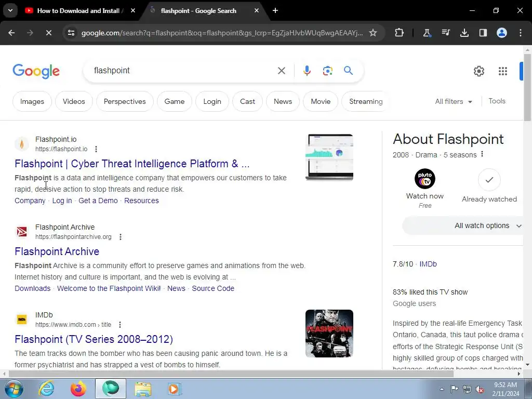Open Flashpoint TV series poster thumbnail
Viewport: 532px width, 399px height.
pos(329,334)
